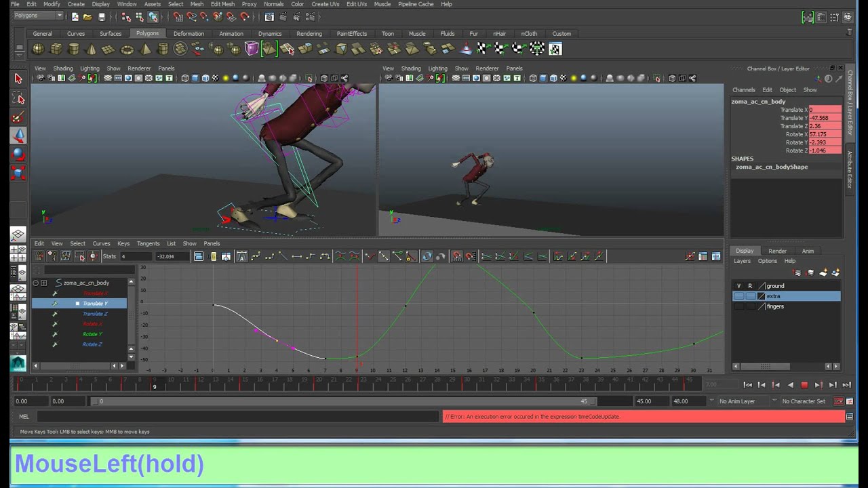This screenshot has width=868, height=488.
Task: Open the Dope Sheet from Graph Editor
Action: point(703,256)
